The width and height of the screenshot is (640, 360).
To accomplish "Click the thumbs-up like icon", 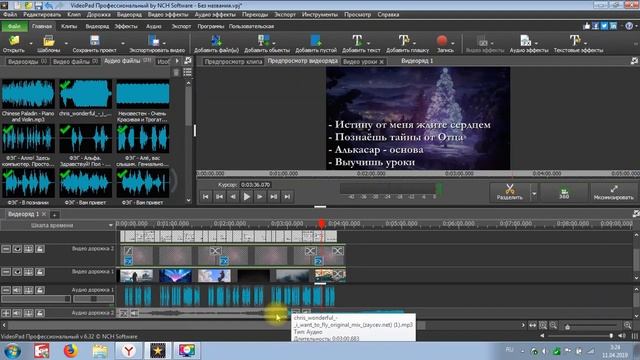I will tap(587, 26).
